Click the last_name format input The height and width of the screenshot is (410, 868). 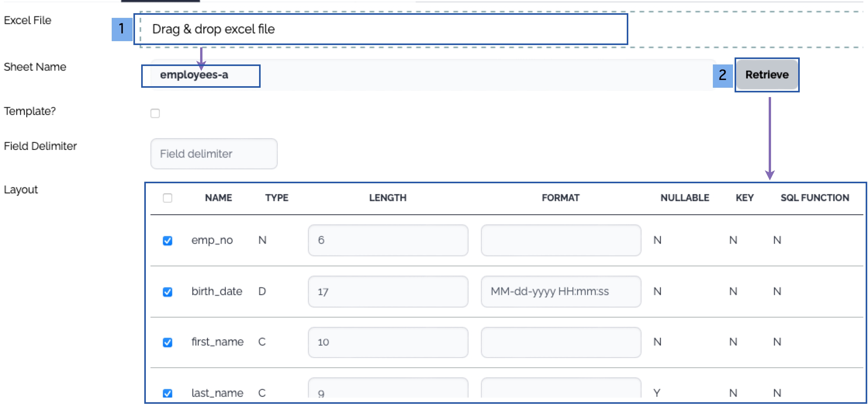561,390
